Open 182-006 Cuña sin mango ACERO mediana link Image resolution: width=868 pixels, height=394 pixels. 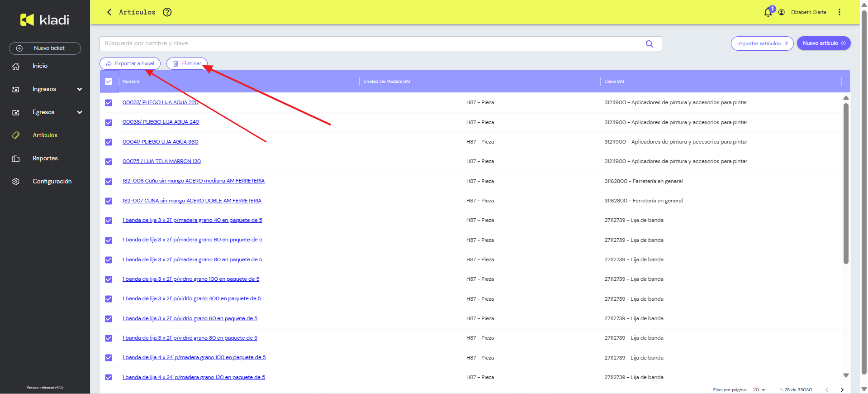(x=194, y=181)
